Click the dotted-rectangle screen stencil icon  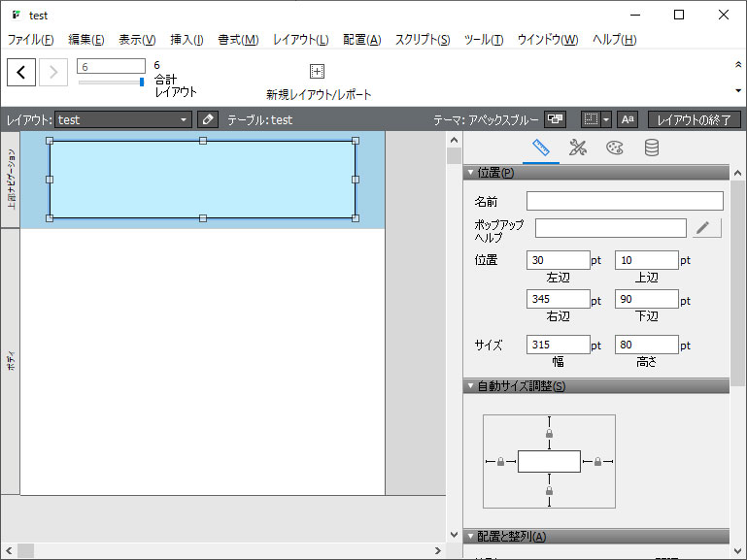coord(591,119)
